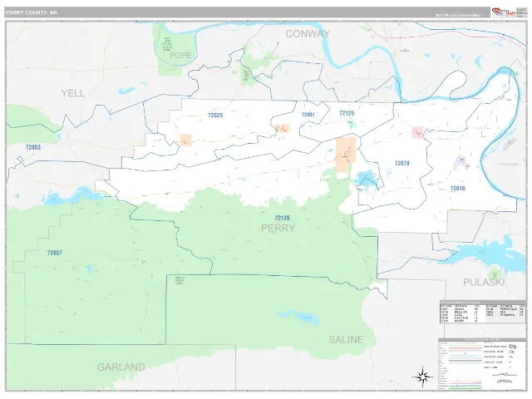
Task: Click the PULASKI county label
Action: click(484, 282)
